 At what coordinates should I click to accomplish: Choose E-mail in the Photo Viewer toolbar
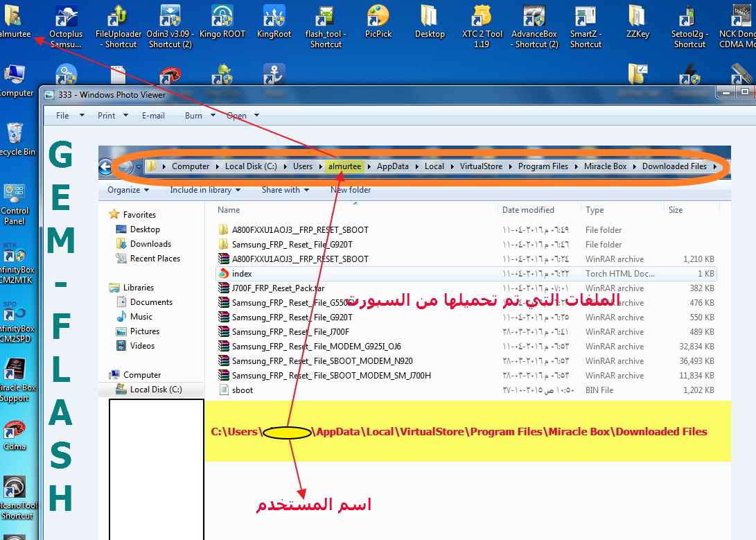pos(153,116)
